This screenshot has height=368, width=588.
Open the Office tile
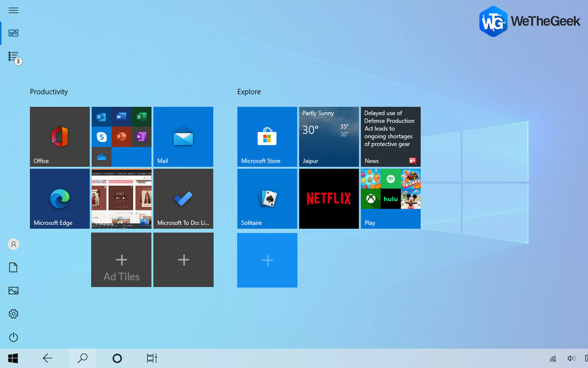click(60, 137)
